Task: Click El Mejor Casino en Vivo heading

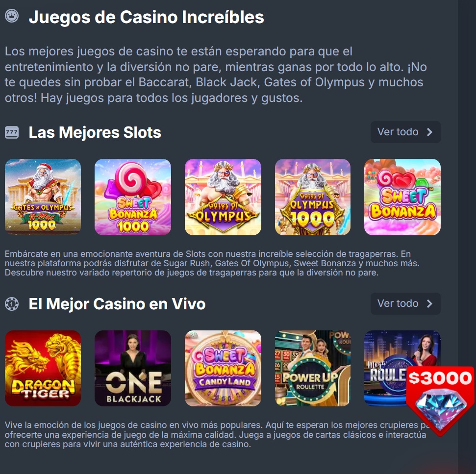Action: [117, 304]
